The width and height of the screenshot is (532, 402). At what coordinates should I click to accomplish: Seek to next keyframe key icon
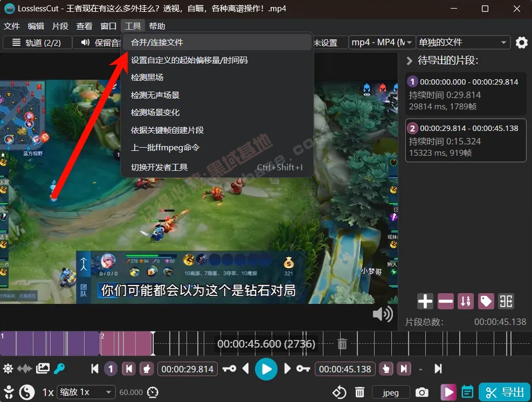303,369
